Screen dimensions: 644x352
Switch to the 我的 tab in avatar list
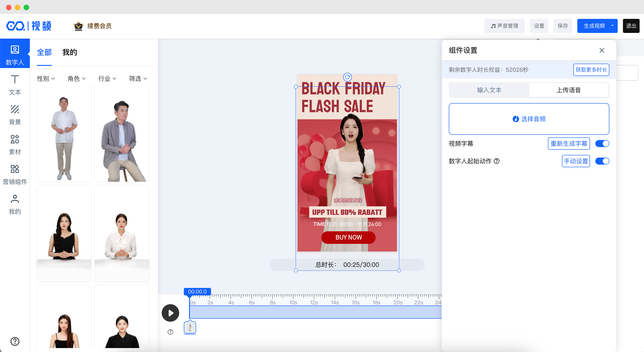click(70, 52)
